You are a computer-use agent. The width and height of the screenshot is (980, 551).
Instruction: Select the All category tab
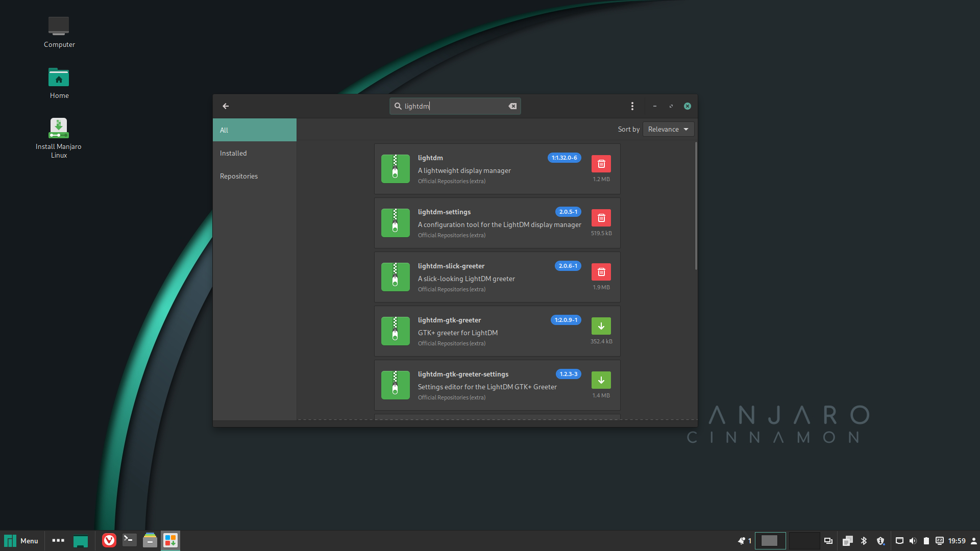(254, 130)
